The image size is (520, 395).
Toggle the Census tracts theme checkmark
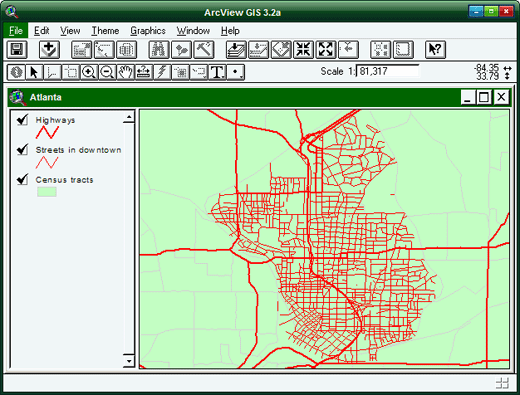(x=22, y=179)
